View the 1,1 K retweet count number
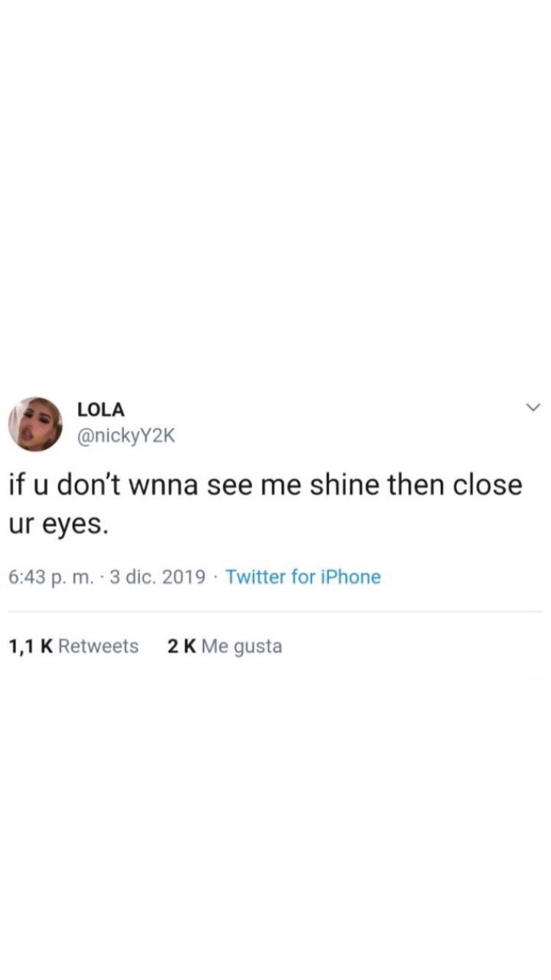Image resolution: width=551 pixels, height=980 pixels. click(x=30, y=646)
